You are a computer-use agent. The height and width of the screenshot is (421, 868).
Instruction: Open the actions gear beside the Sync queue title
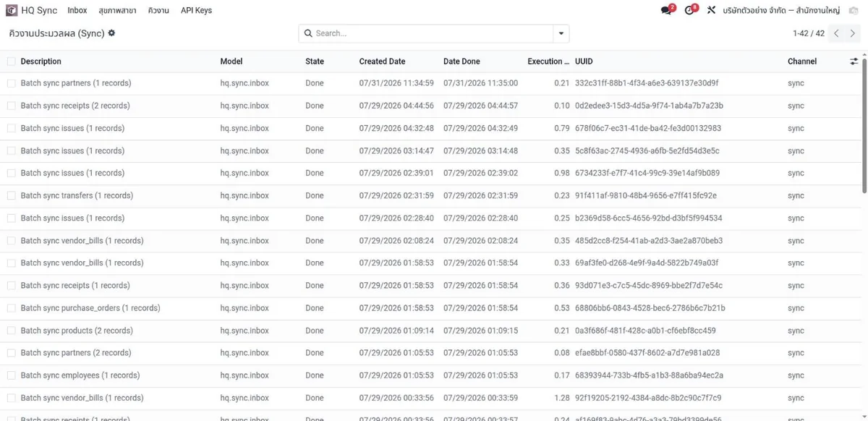(111, 33)
